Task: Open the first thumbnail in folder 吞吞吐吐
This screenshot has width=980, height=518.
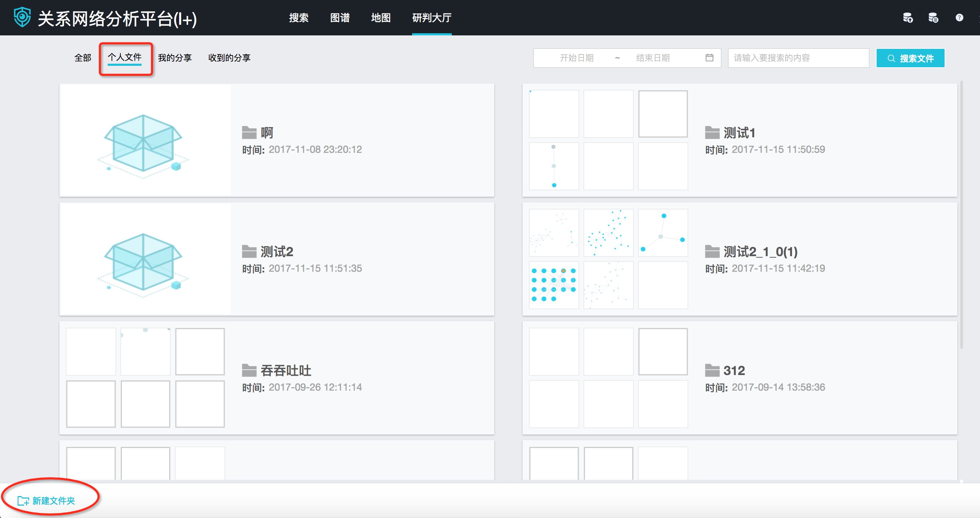Action: point(91,351)
